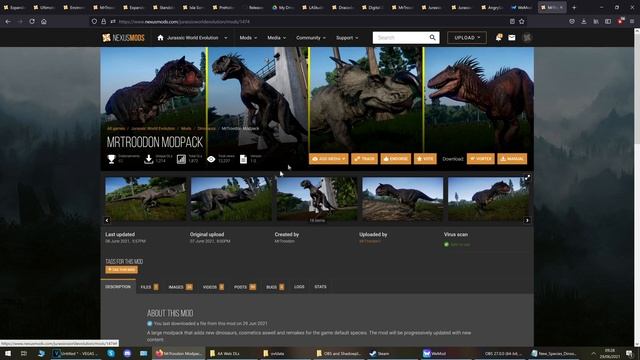The width and height of the screenshot is (640, 360).
Task: Click the endorsements trophy icon
Action: click(x=111, y=159)
